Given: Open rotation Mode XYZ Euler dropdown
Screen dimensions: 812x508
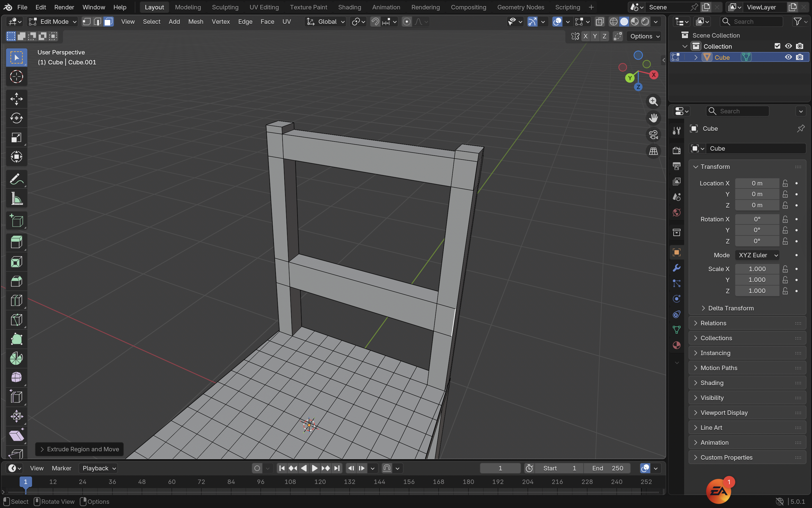Looking at the screenshot, I should [757, 255].
